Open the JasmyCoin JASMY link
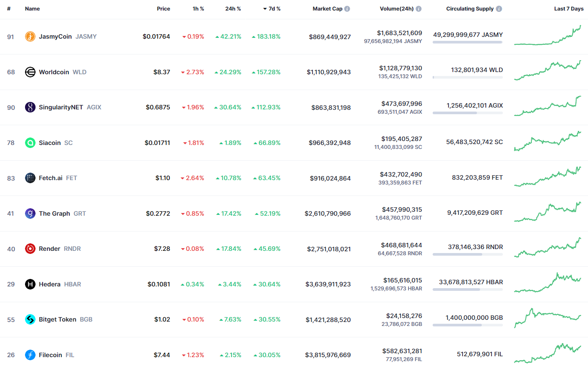 click(68, 36)
